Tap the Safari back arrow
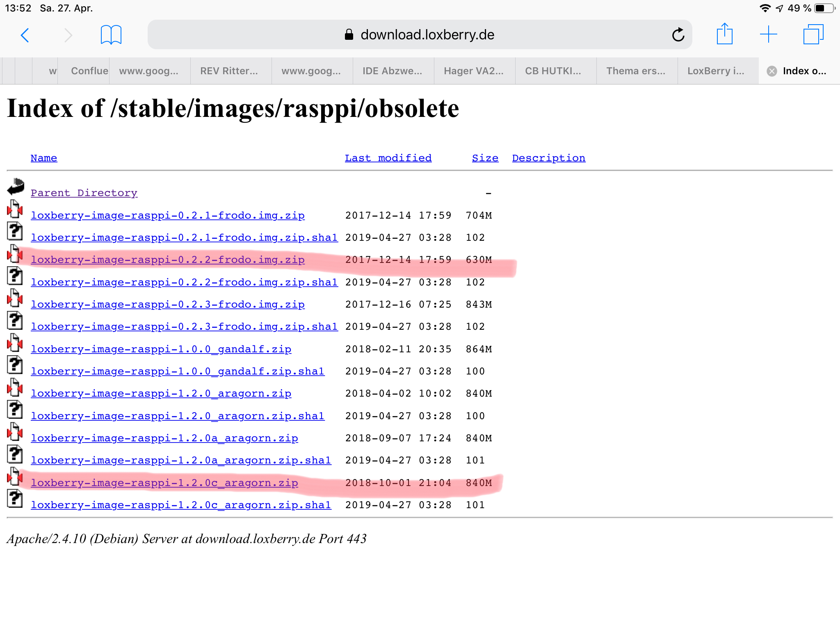Image resolution: width=840 pixels, height=630 pixels. (25, 35)
